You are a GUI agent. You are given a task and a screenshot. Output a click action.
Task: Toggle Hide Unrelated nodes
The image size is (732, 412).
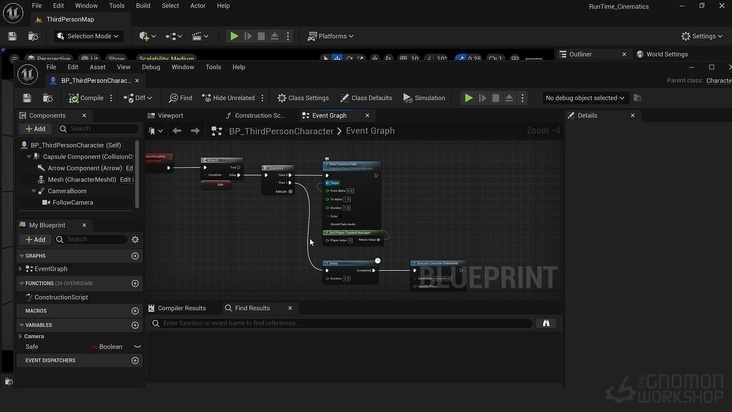[229, 98]
